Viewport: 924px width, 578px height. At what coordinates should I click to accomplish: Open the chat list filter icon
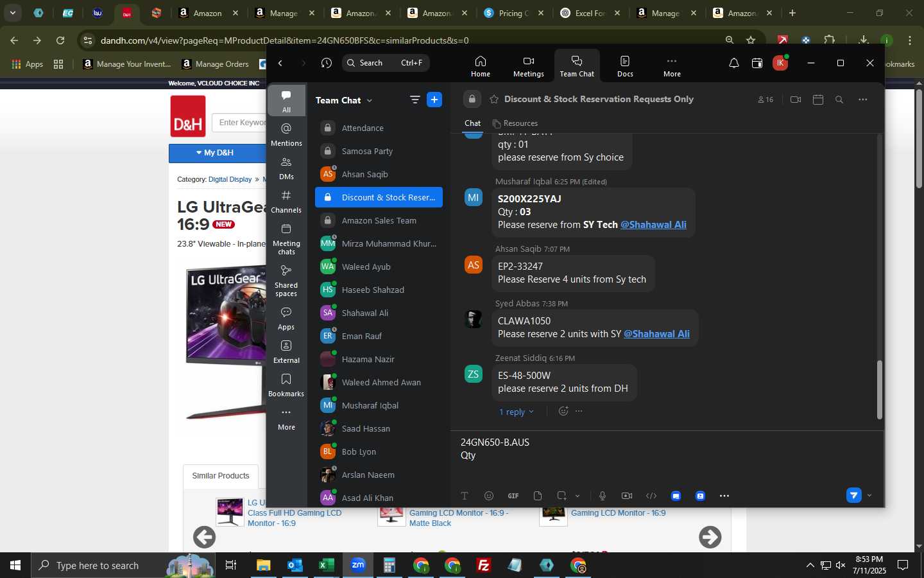tap(415, 100)
